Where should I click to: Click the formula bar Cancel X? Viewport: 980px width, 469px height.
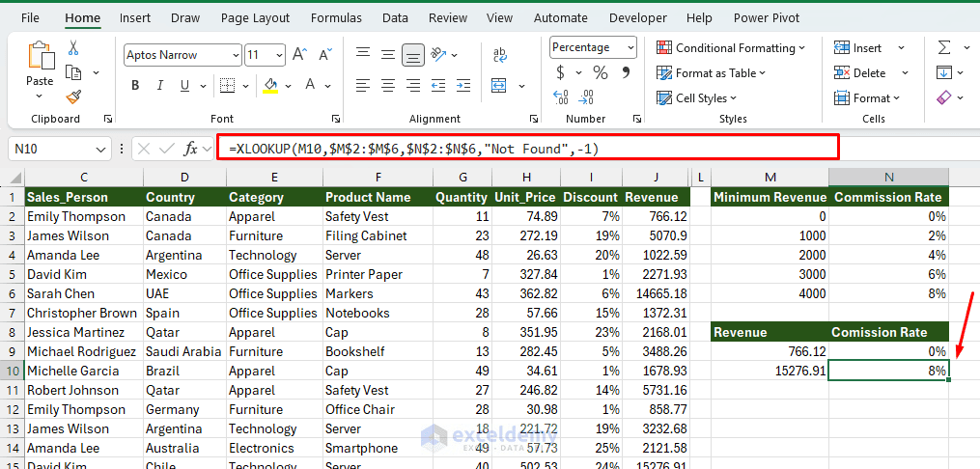click(143, 149)
